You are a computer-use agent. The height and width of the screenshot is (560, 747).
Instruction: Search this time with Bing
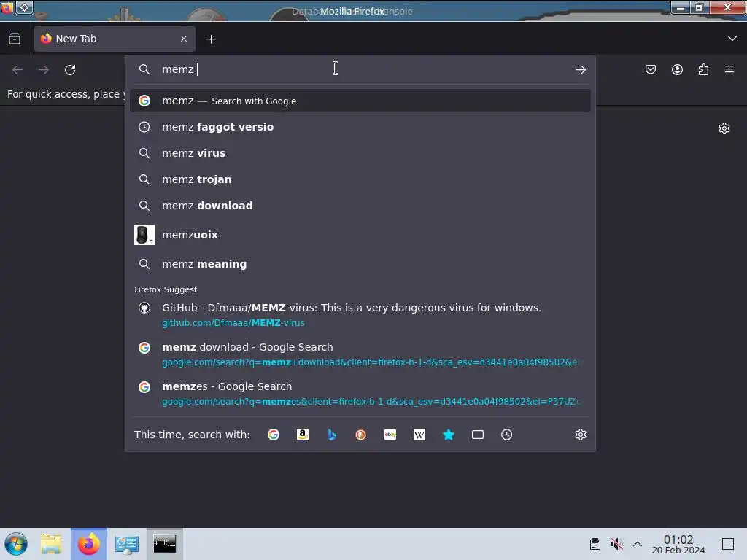click(332, 435)
